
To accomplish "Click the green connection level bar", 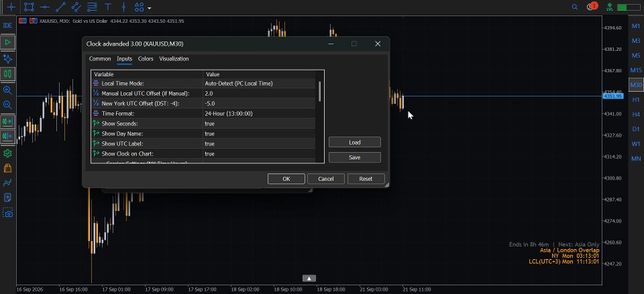I will click(x=628, y=7).
